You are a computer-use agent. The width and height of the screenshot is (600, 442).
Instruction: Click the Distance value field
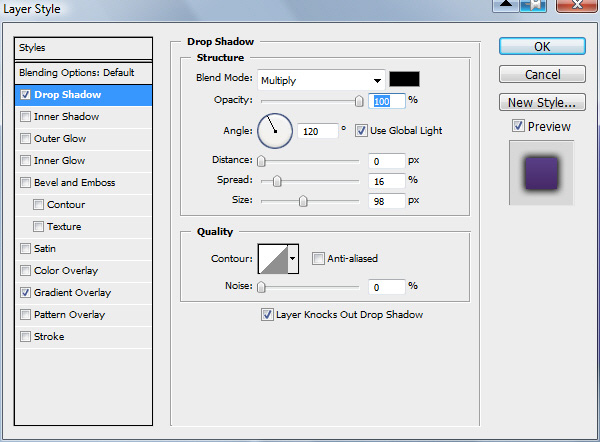(386, 161)
